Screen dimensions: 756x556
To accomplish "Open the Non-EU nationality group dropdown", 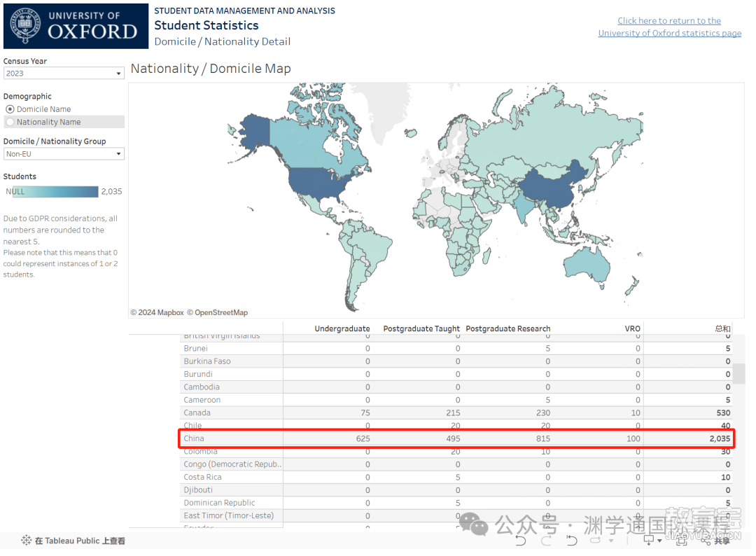I will [64, 154].
